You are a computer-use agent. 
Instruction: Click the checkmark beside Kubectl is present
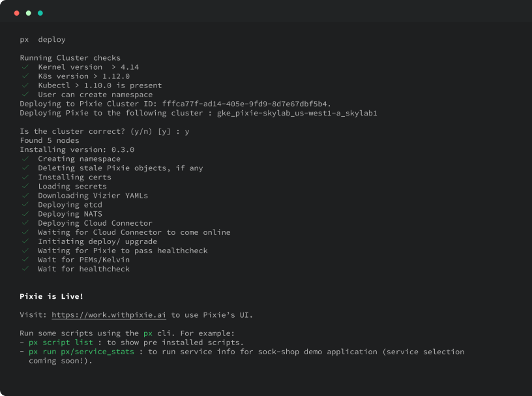click(25, 85)
